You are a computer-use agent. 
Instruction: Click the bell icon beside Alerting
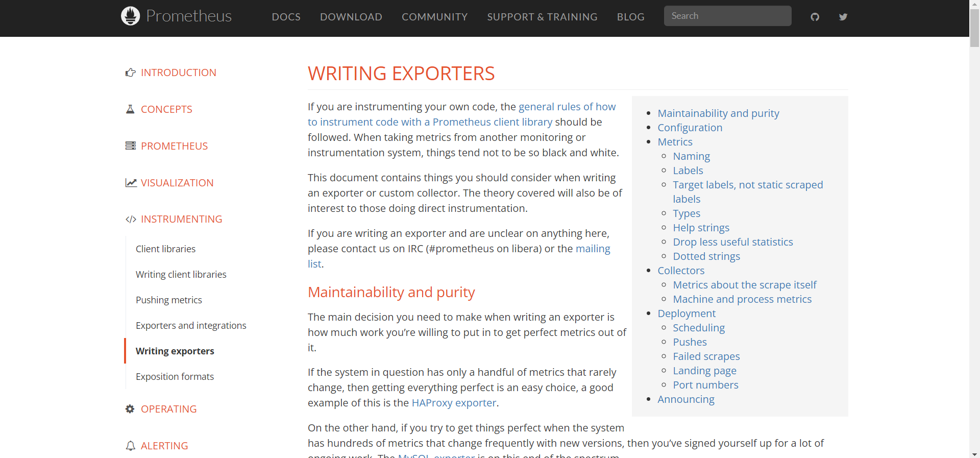131,446
